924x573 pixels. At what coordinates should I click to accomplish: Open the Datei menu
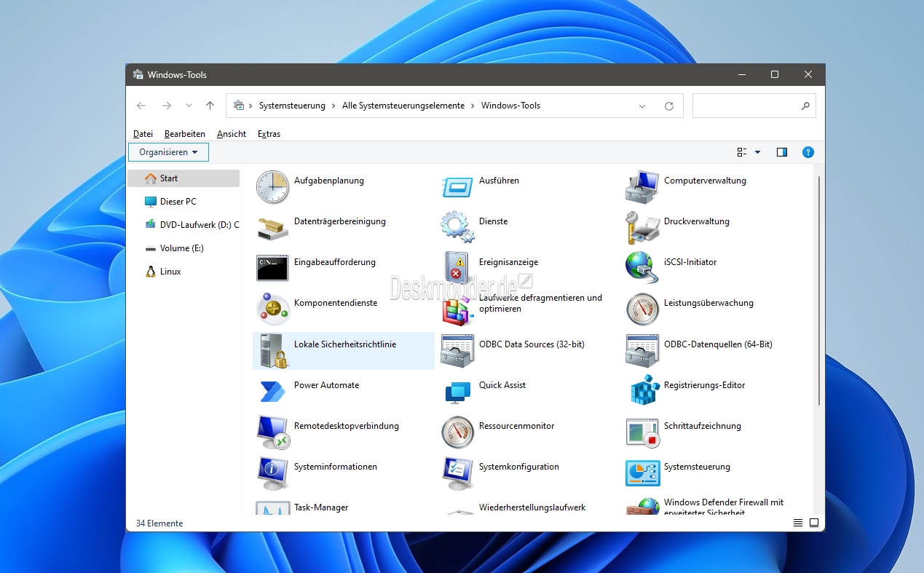143,134
